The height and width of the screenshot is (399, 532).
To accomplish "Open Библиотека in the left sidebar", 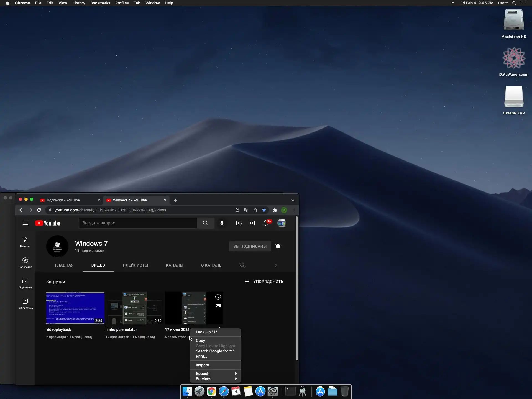I will (25, 303).
